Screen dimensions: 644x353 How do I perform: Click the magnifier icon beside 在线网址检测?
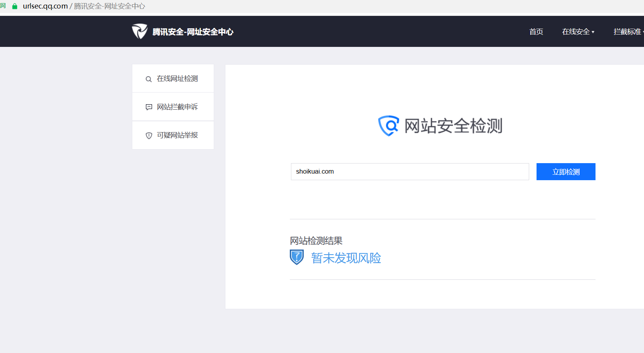pos(149,79)
